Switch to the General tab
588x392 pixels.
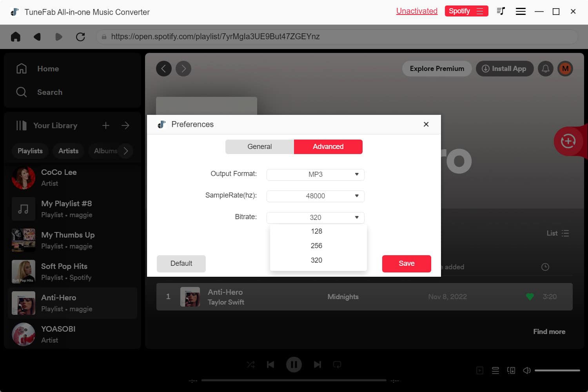259,147
